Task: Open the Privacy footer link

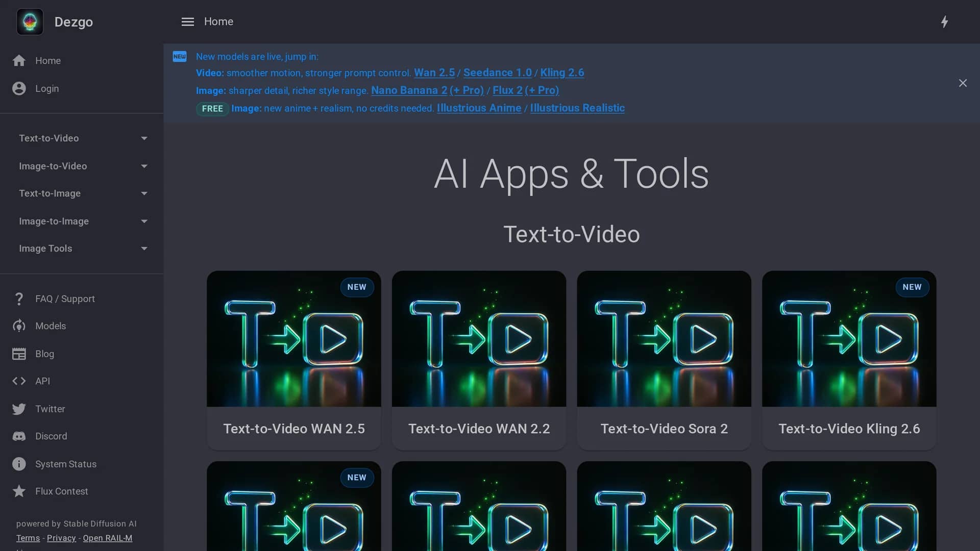Action: click(61, 538)
